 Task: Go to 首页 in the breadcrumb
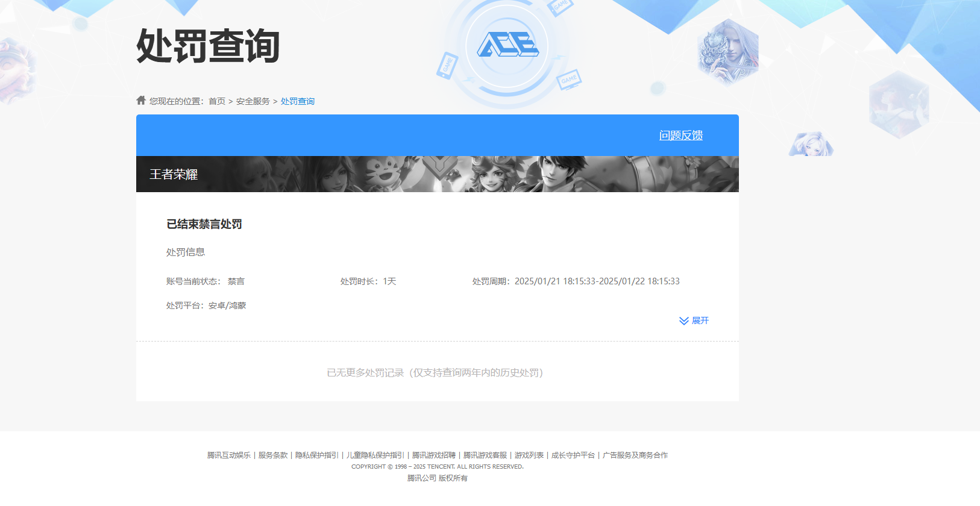(x=217, y=101)
